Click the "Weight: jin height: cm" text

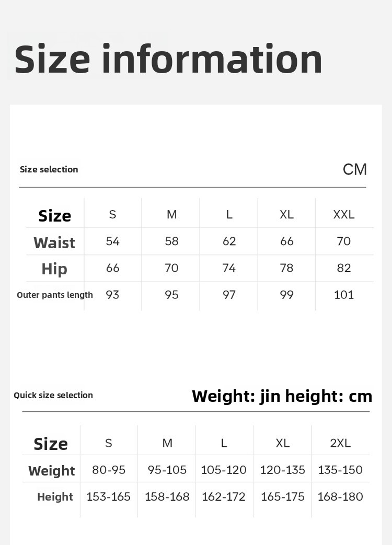(x=282, y=396)
